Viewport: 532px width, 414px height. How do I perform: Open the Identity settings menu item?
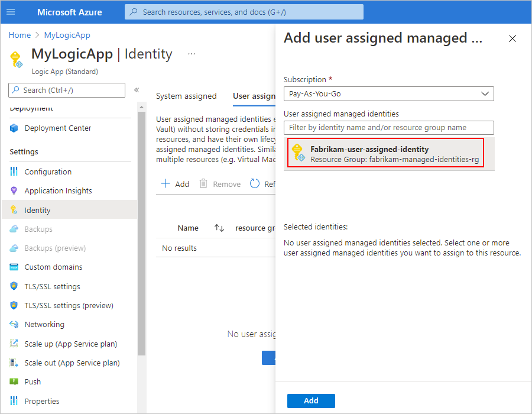tap(37, 210)
